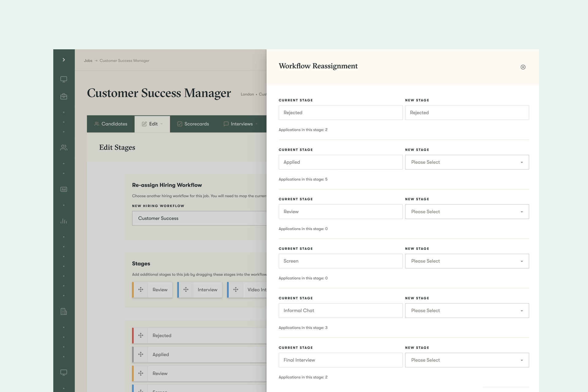Close the Workflow Reassignment panel

[x=523, y=67]
